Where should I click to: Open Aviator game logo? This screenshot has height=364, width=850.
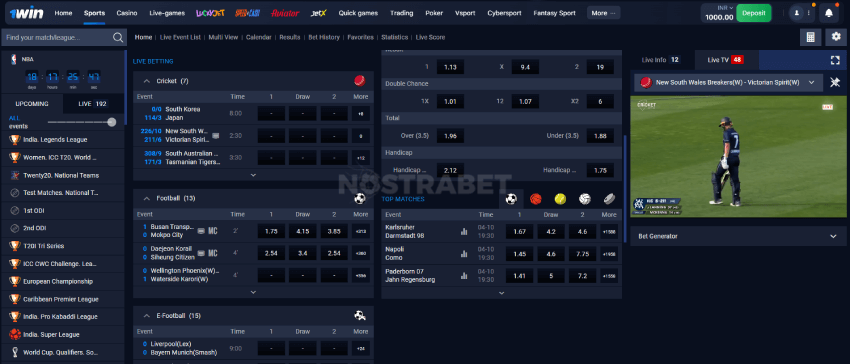(x=285, y=13)
